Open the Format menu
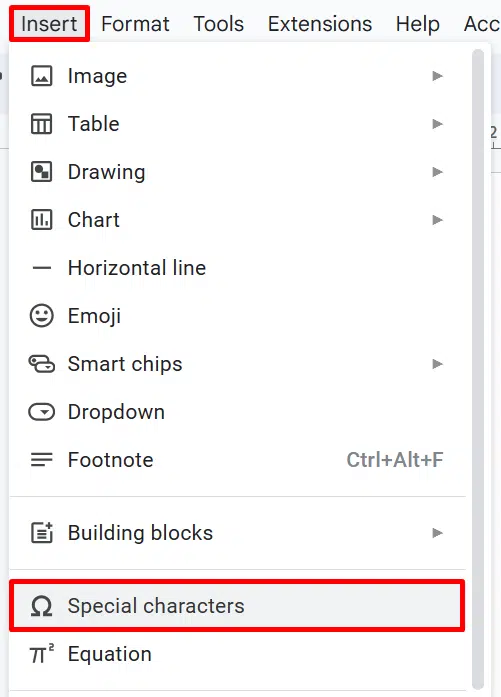501x697 pixels. click(x=135, y=24)
